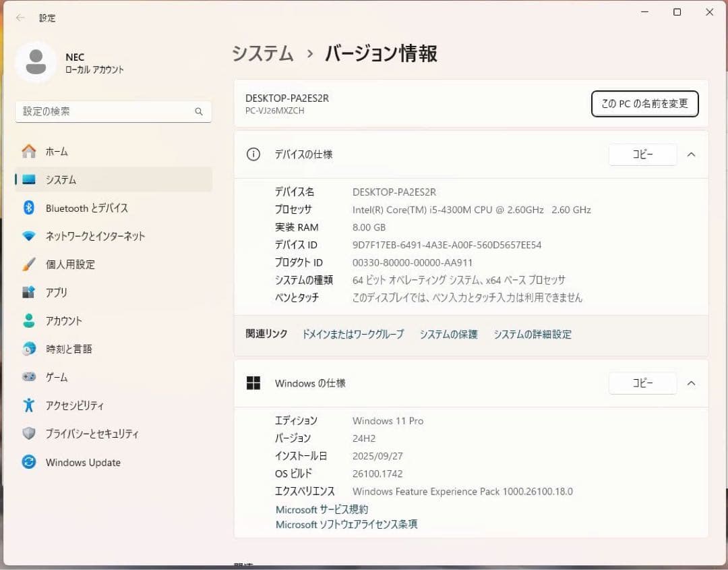Copy Windows specifications with コピー button
728x570 pixels.
[642, 382]
